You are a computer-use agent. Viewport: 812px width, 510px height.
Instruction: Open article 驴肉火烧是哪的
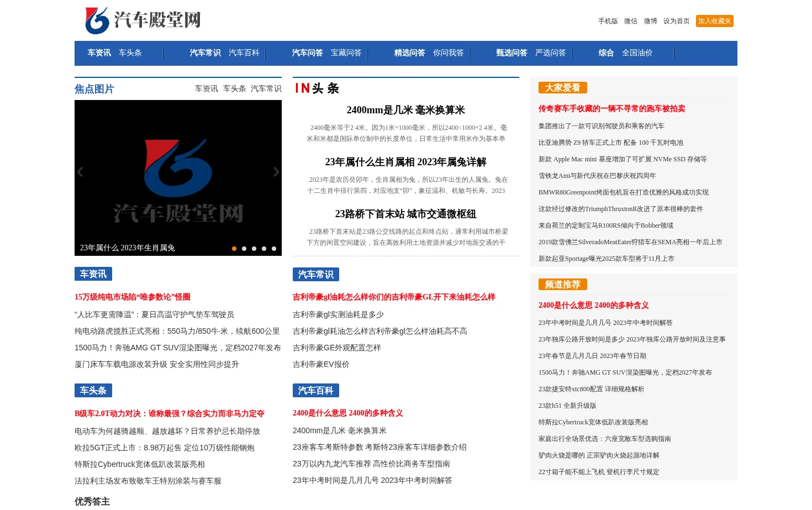coord(599,455)
